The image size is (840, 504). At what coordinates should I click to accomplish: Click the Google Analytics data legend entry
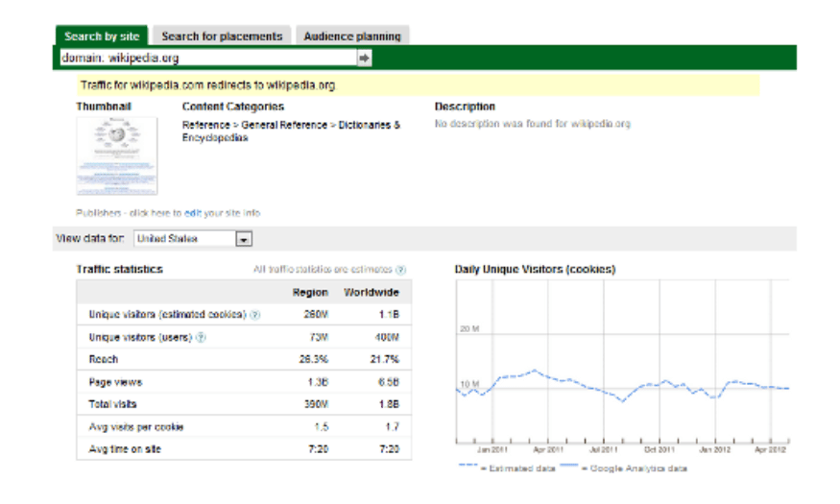[624, 468]
